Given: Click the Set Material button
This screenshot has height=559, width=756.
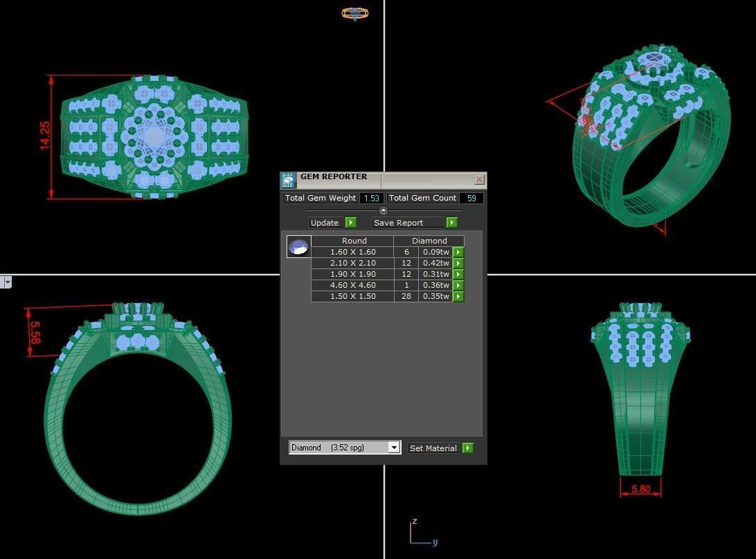Looking at the screenshot, I should tap(434, 448).
